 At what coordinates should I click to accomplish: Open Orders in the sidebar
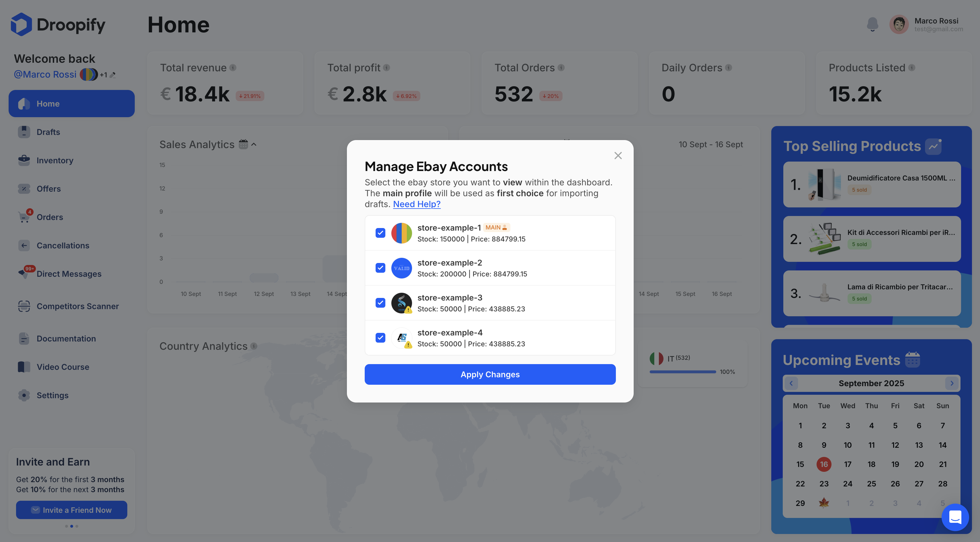pyautogui.click(x=71, y=217)
